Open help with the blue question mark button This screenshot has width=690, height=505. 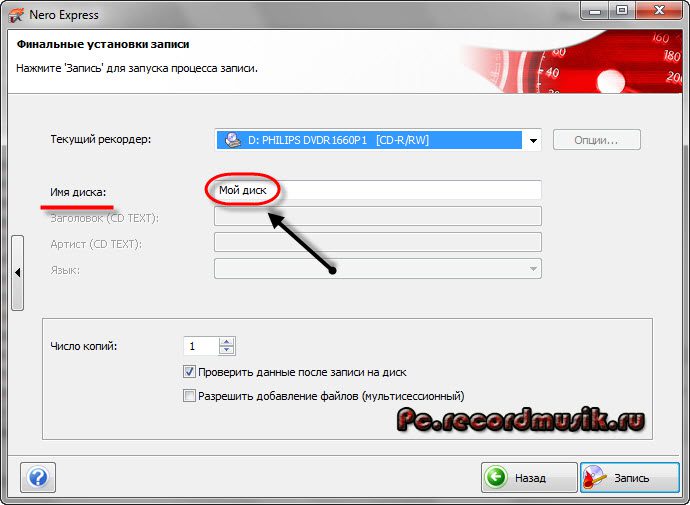pos(38,477)
